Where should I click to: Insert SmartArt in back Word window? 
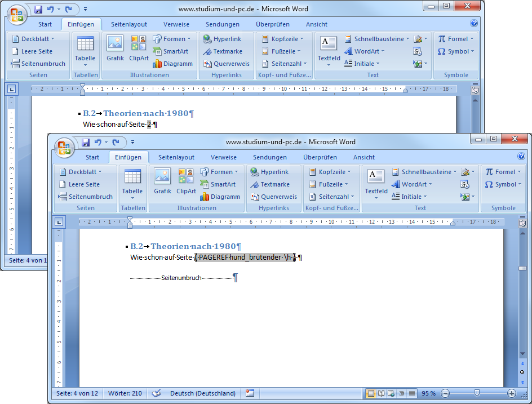170,51
